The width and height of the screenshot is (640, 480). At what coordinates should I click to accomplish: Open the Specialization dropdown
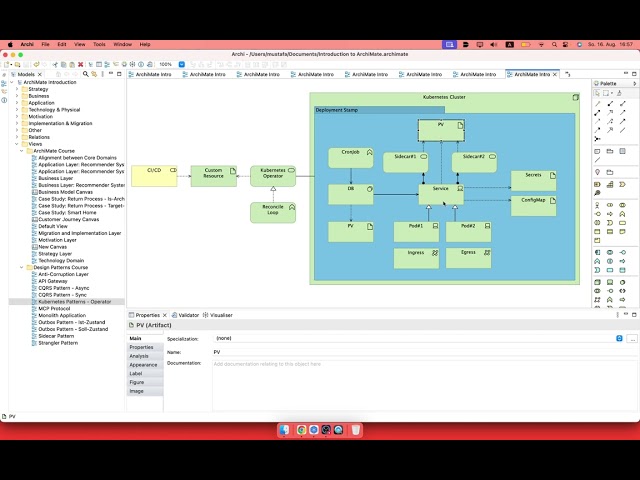click(x=619, y=338)
